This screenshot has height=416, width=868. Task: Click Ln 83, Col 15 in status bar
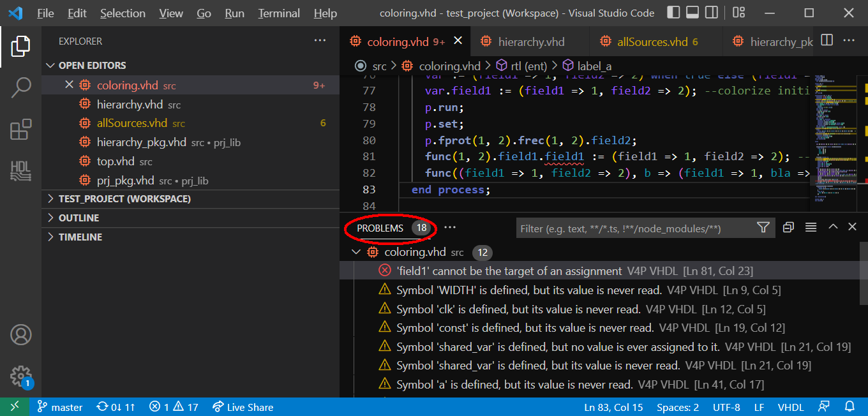(x=613, y=407)
